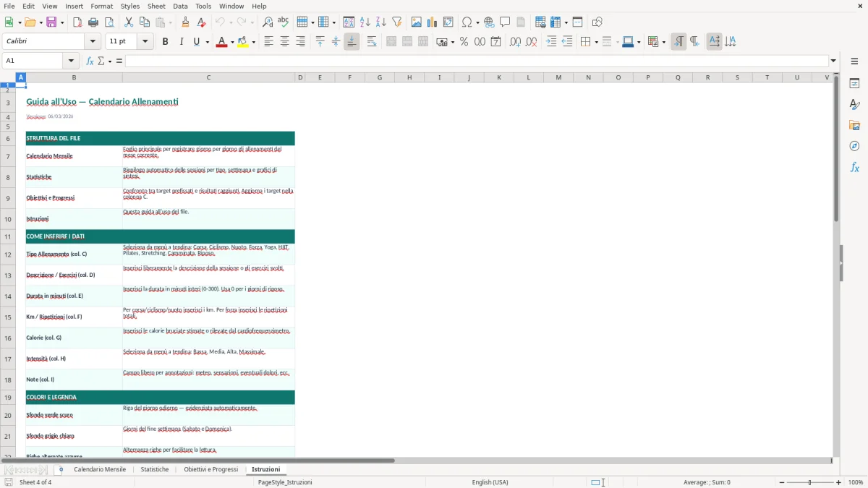This screenshot has height=488, width=868.
Task: Expand the Name Box dropdown
Action: point(71,61)
